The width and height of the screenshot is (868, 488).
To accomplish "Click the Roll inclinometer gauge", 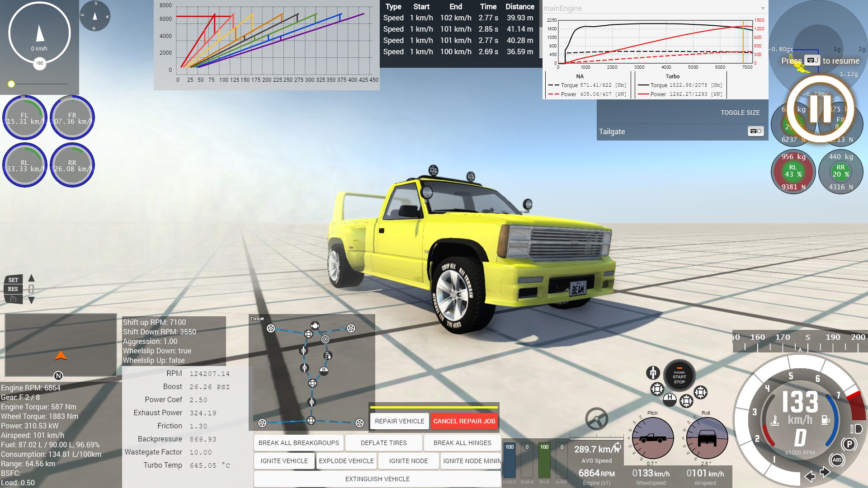I will click(x=707, y=438).
